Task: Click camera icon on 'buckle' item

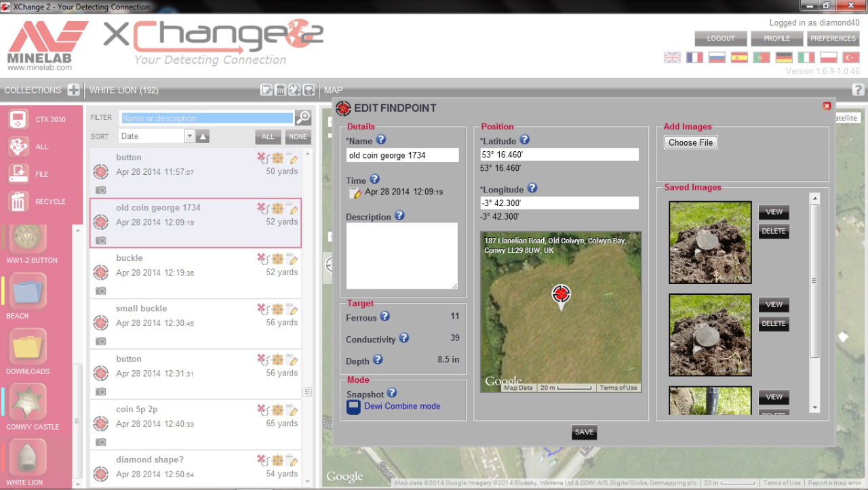Action: pyautogui.click(x=101, y=290)
